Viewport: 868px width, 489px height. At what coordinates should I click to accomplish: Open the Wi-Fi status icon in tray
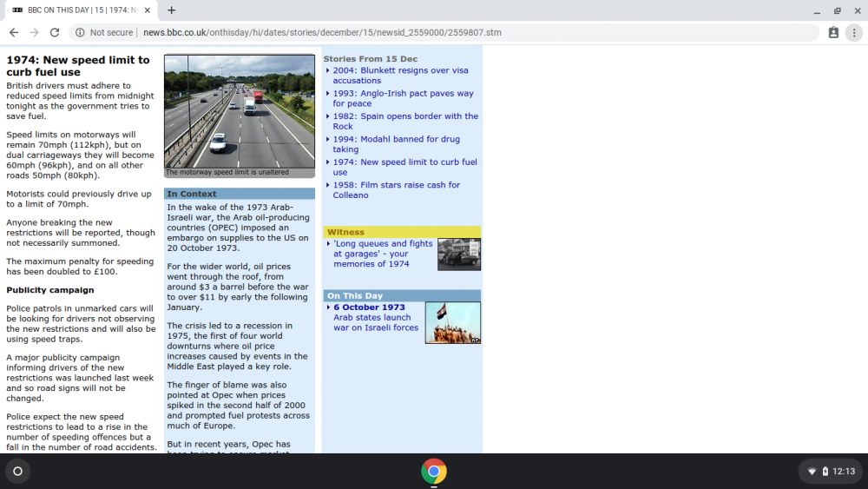pyautogui.click(x=812, y=472)
